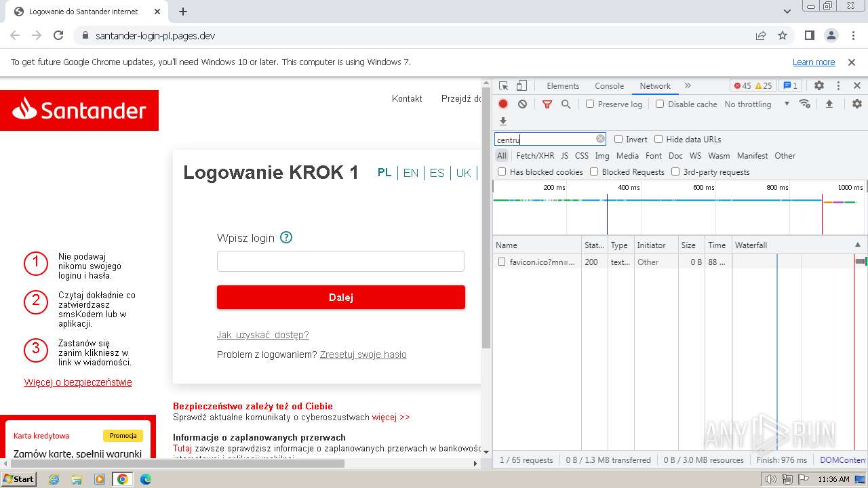Screen dimensions: 868x488
Task: Switch to the Console tab
Action: [609, 86]
